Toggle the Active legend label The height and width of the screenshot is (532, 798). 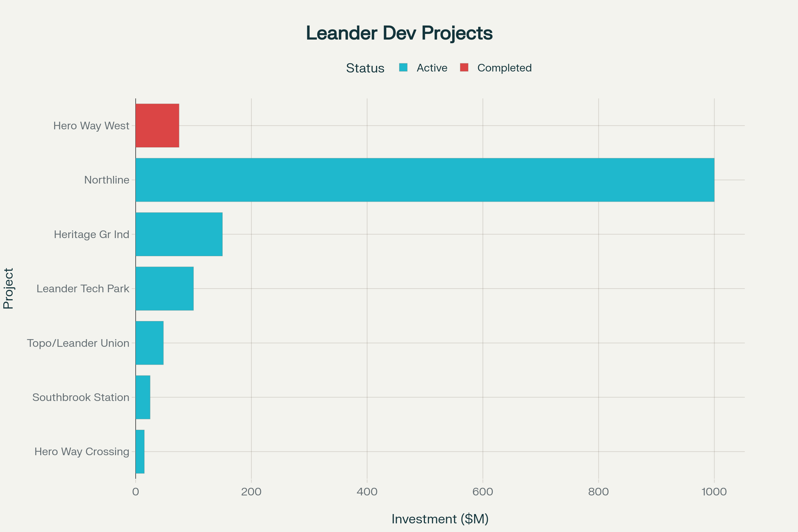coord(432,68)
